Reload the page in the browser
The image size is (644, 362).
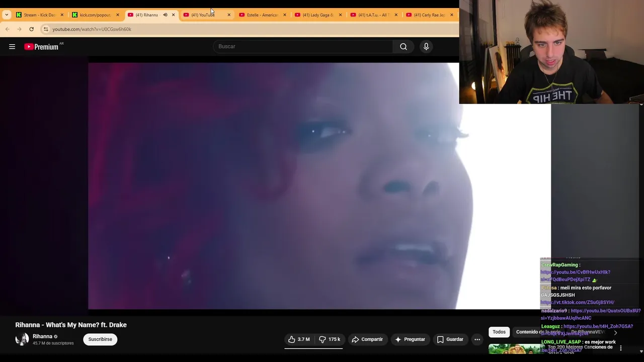point(31,29)
